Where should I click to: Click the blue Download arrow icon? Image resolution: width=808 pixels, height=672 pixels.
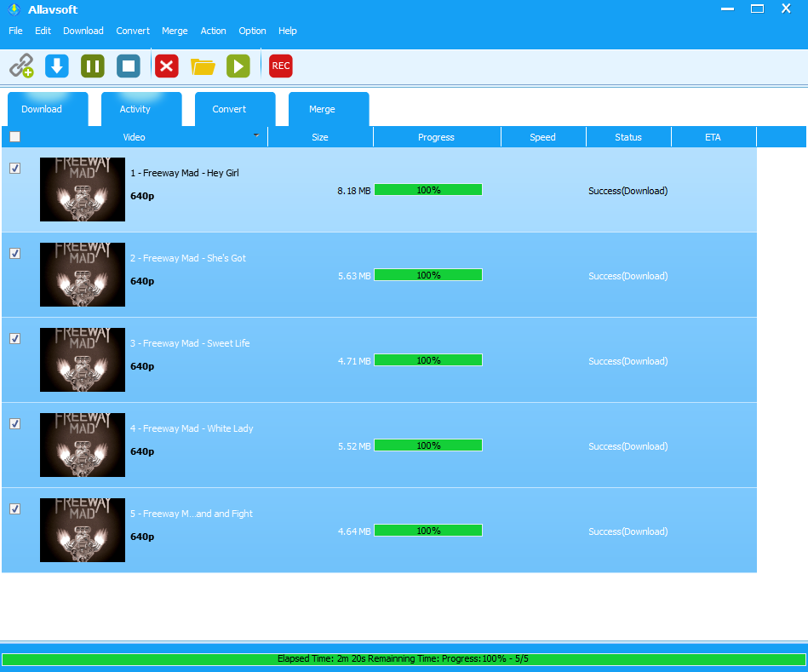click(x=57, y=66)
